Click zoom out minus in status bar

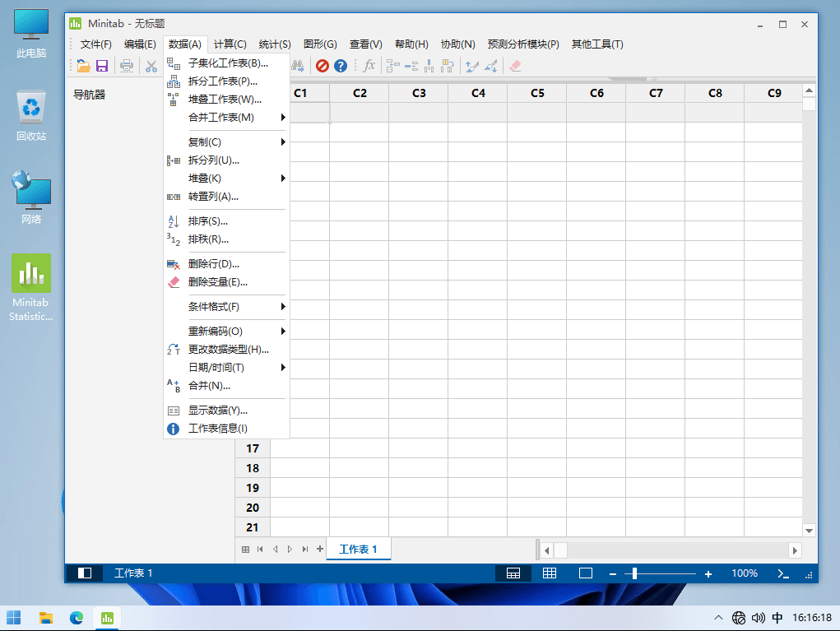coord(613,573)
